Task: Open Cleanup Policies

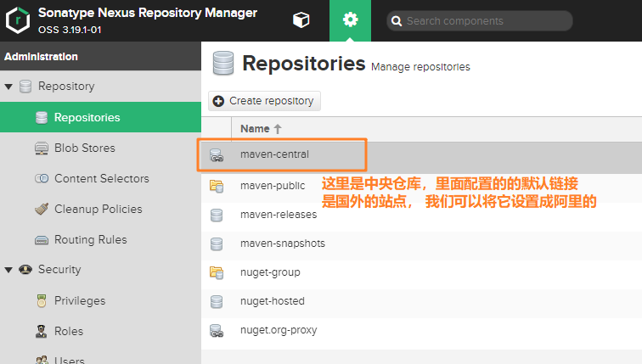Action: [100, 209]
